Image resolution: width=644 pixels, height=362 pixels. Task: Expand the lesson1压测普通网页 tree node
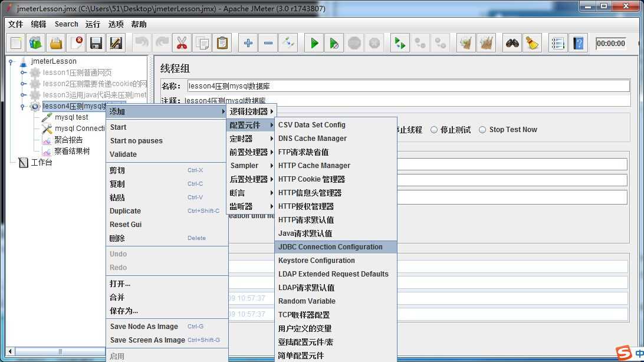click(24, 73)
